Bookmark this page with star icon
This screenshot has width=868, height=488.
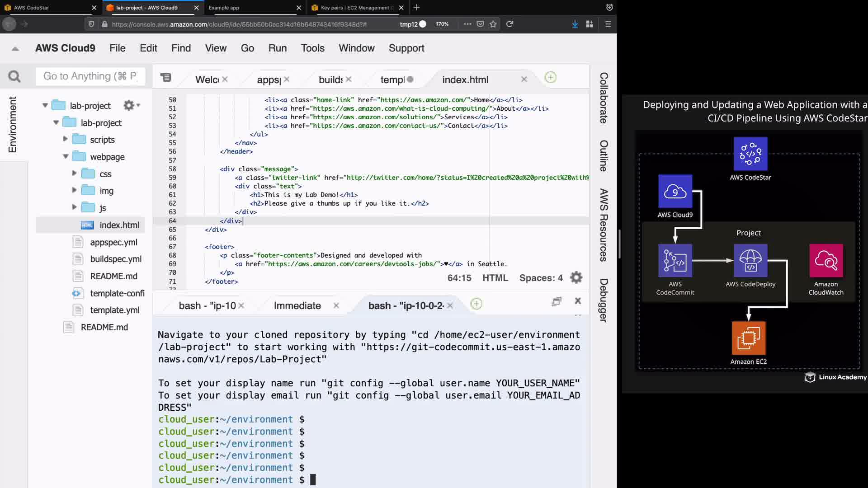coord(493,24)
